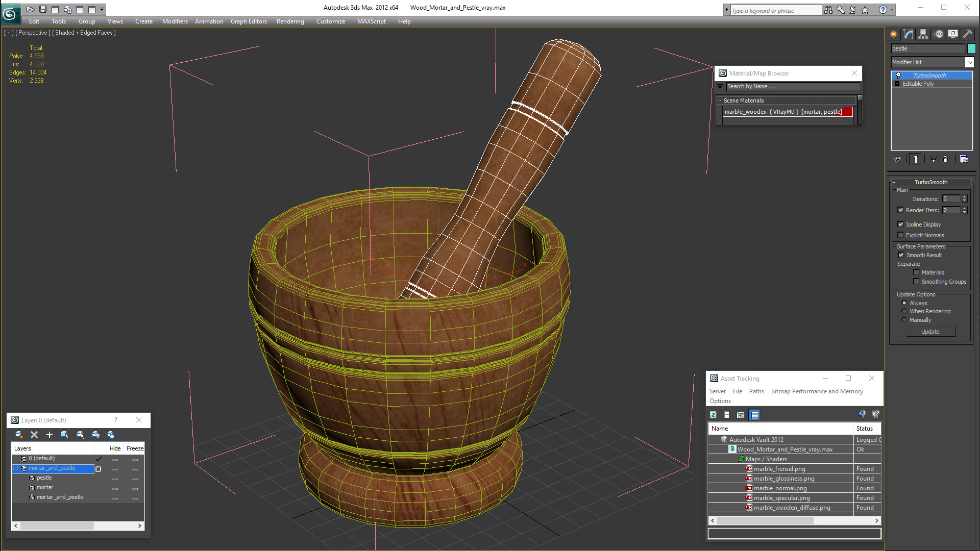Click the Help question mark icon
Screen dimensions: 980x551
[x=883, y=10]
